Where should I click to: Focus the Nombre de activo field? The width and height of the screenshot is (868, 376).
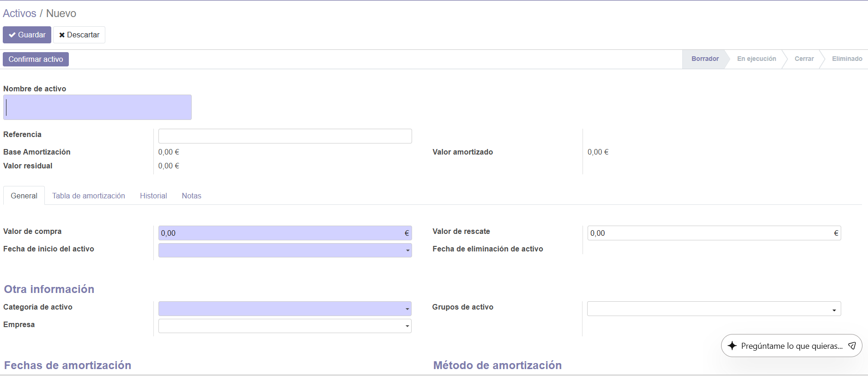click(97, 107)
